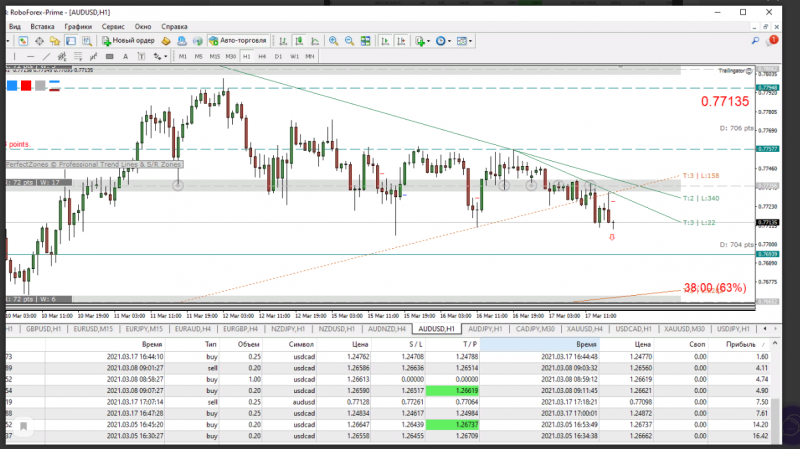The width and height of the screenshot is (800, 449).
Task: Open the Вид menu
Action: pos(15,27)
